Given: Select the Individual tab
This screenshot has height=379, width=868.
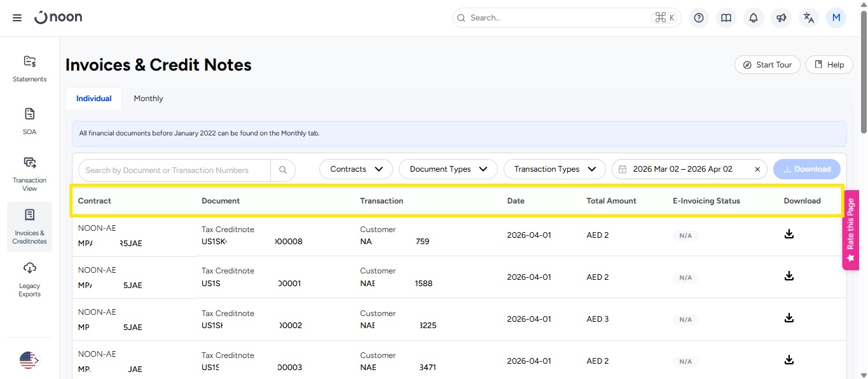Looking at the screenshot, I should tap(93, 99).
